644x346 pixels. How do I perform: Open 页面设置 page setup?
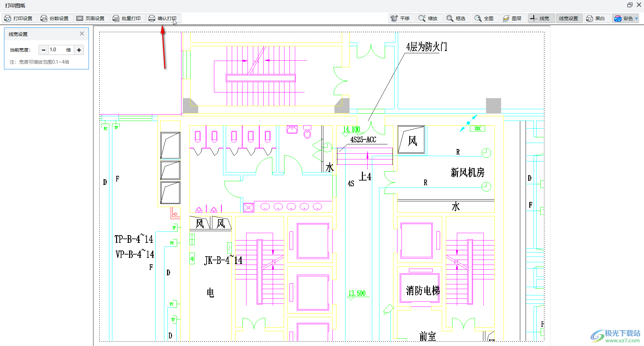[x=91, y=18]
